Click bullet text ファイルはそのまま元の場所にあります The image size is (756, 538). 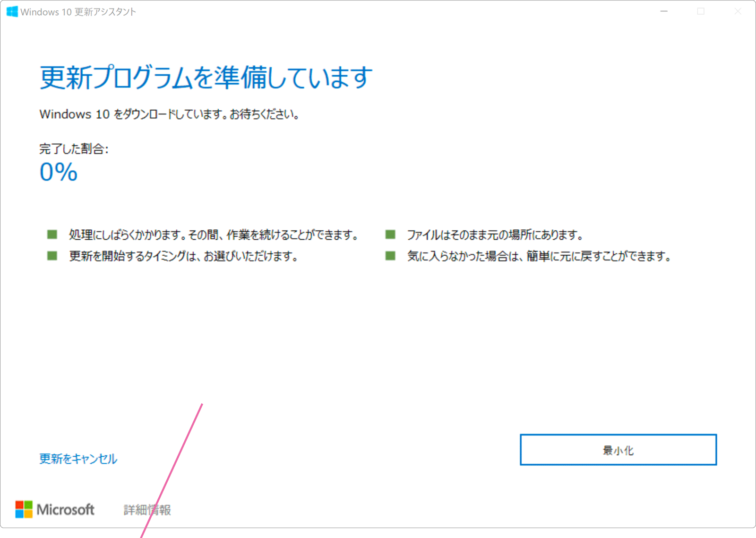[x=495, y=234]
